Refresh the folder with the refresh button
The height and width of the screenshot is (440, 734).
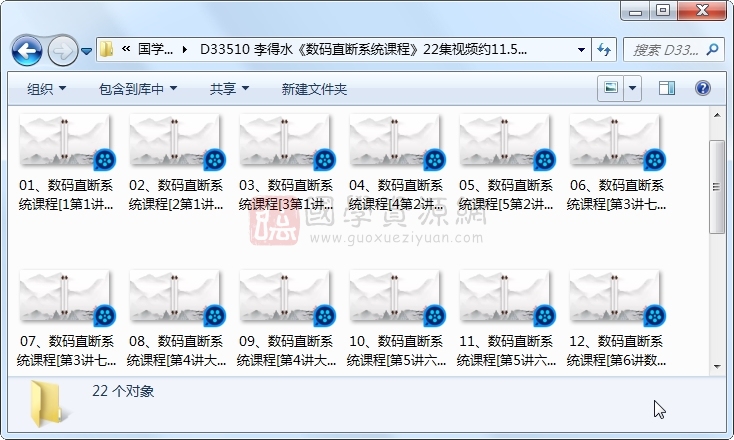(x=604, y=49)
